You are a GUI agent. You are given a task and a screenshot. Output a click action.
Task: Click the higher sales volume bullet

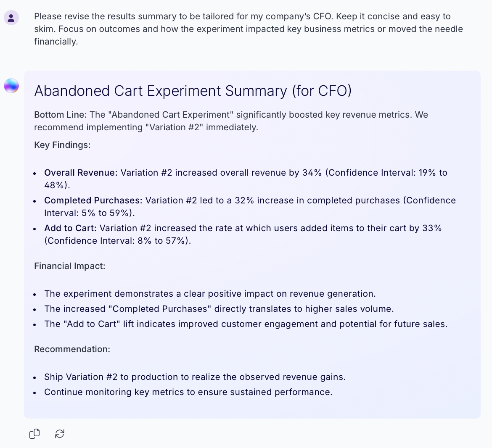click(219, 309)
